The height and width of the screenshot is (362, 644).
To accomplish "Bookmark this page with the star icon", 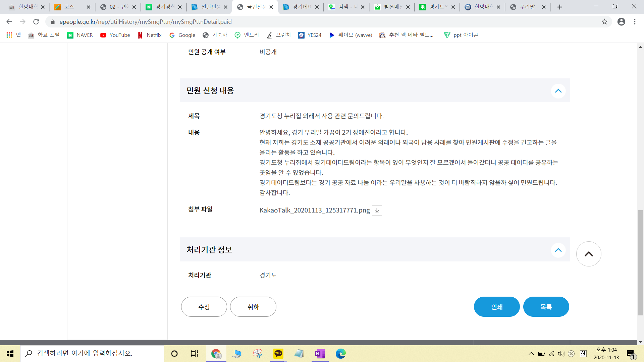I will (x=604, y=22).
